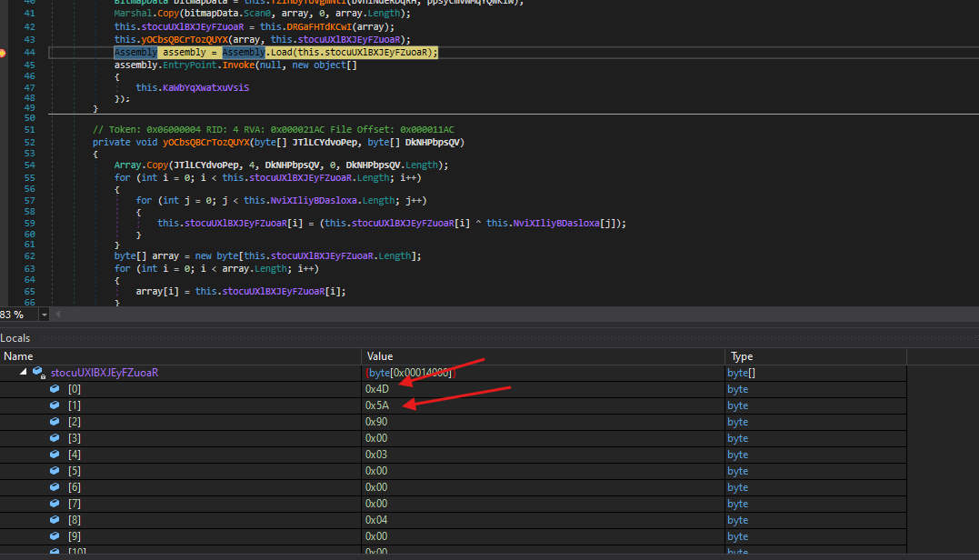
Task: Click NviXIliyBDasloxa on line 57
Action: pyautogui.click(x=314, y=200)
